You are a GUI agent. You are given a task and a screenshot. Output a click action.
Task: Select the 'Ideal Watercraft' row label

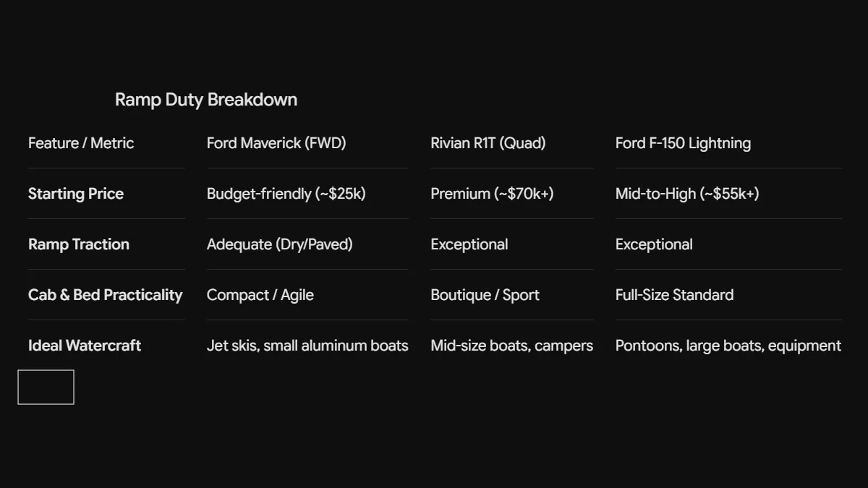pyautogui.click(x=85, y=346)
